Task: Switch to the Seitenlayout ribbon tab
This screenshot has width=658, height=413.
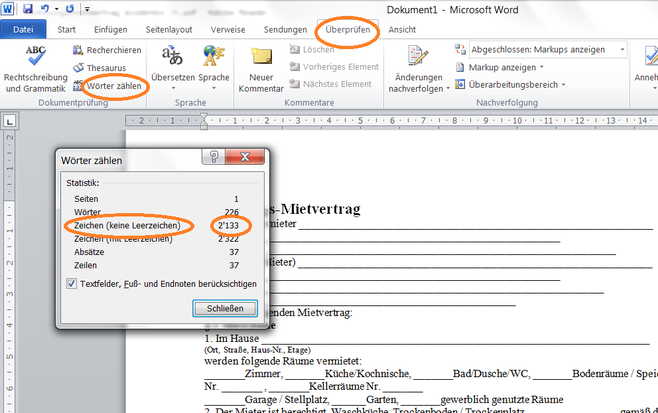Action: pyautogui.click(x=169, y=29)
